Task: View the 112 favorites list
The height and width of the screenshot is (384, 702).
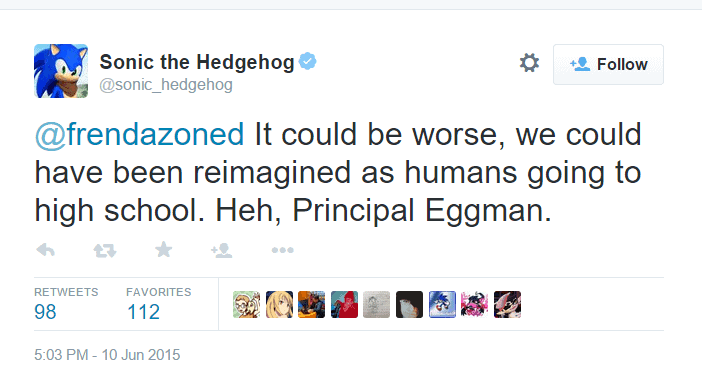Action: [143, 312]
